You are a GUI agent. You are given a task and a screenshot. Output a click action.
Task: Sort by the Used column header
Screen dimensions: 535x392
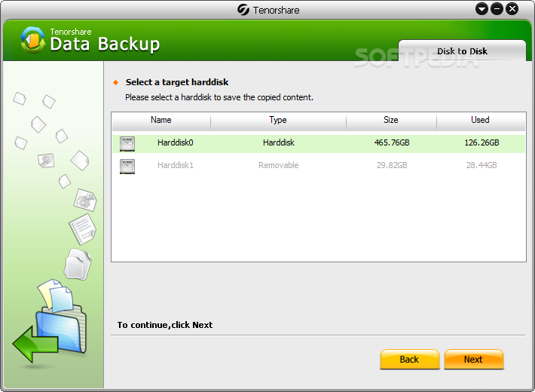[x=481, y=120]
